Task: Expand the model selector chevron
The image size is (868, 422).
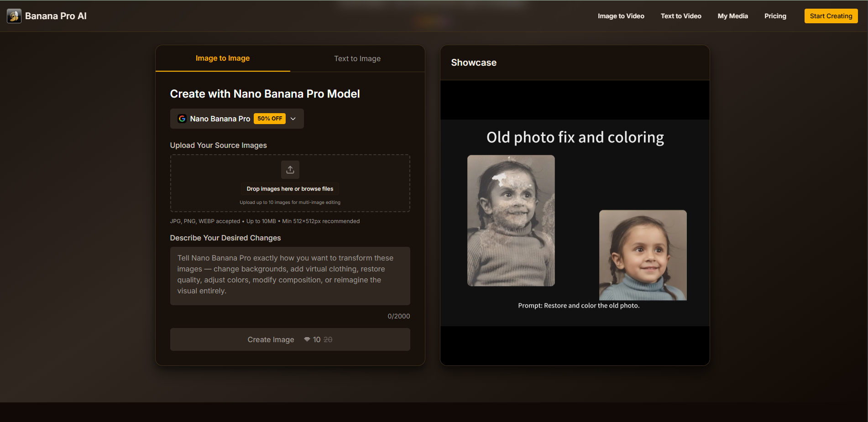Action: coord(293,118)
